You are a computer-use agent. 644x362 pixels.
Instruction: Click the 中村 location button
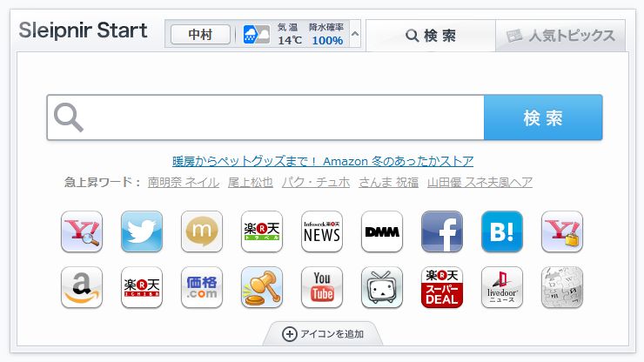click(200, 35)
